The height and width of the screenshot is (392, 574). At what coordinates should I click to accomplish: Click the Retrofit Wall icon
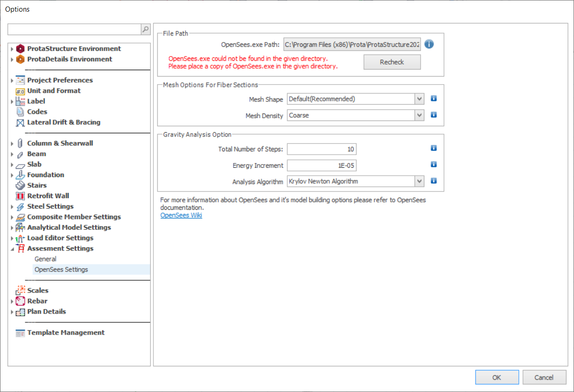point(20,196)
